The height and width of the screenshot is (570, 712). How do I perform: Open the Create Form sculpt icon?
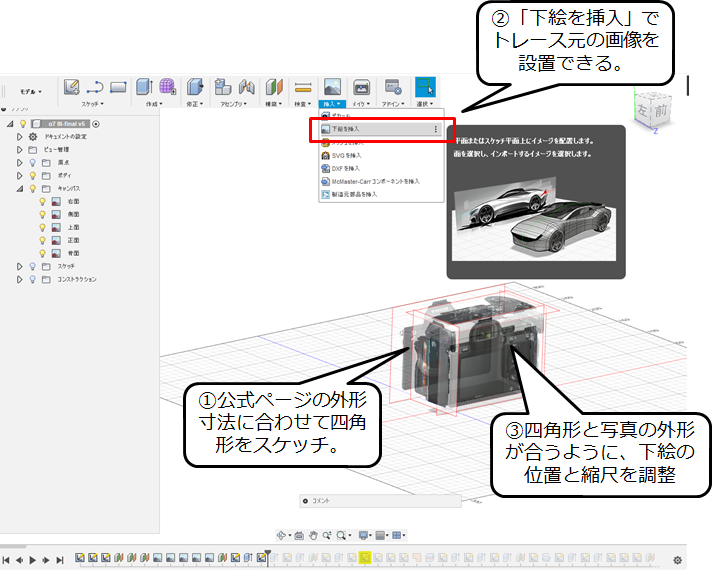[x=167, y=86]
